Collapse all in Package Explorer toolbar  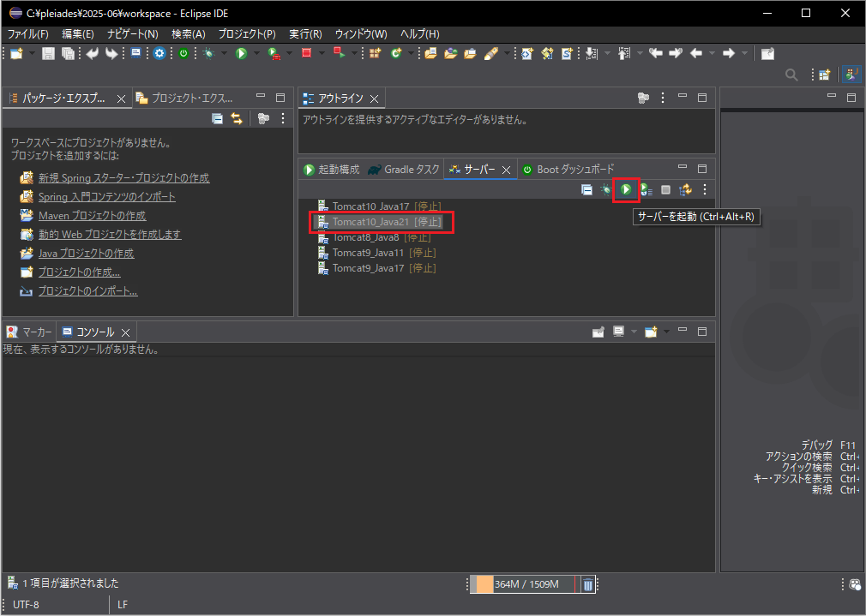click(218, 119)
